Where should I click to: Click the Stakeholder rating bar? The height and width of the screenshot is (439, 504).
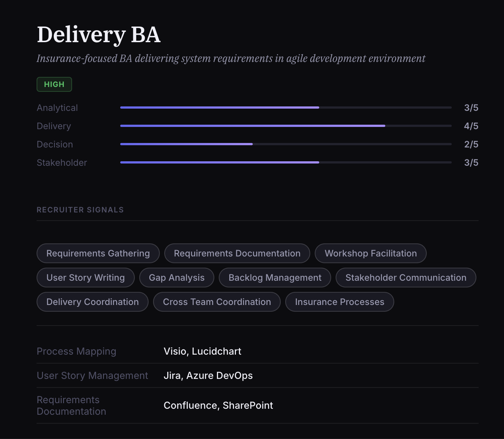pyautogui.click(x=286, y=162)
